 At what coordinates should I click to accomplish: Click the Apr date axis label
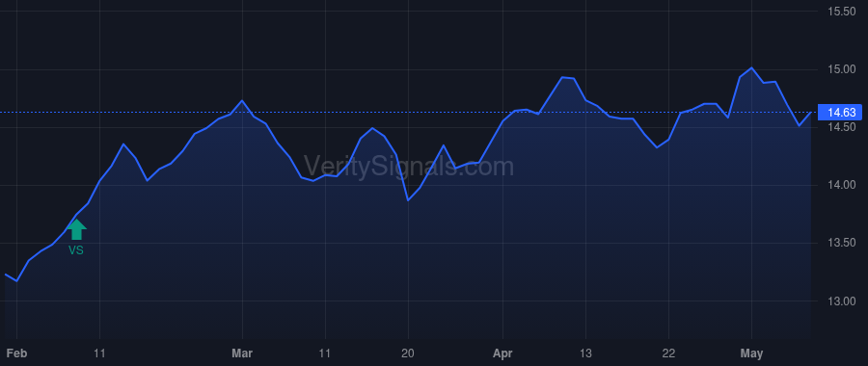click(502, 353)
